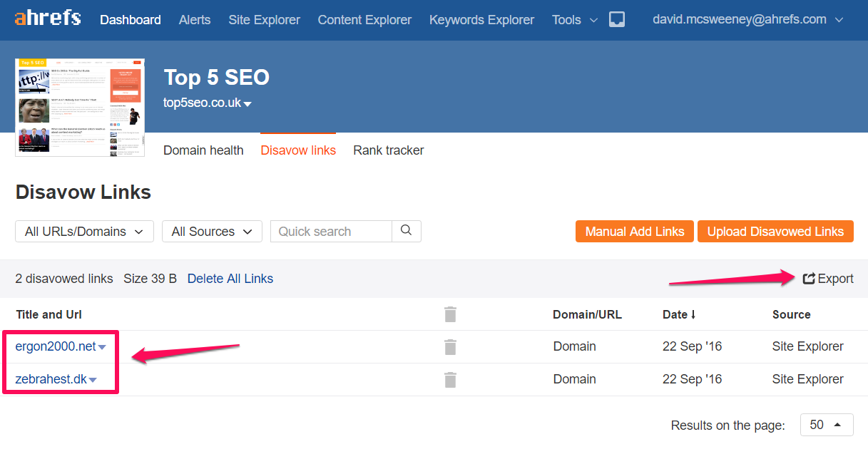The width and height of the screenshot is (868, 459).
Task: Click the Source column header
Action: pos(792,314)
